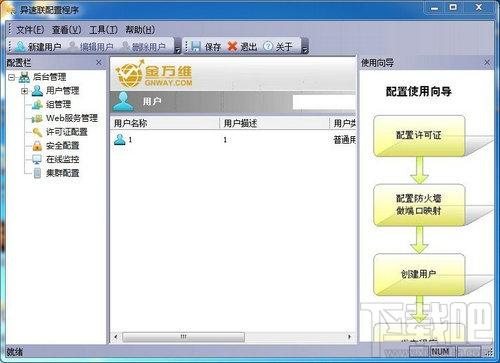Expand the 用户管理 tree node

coord(24,91)
